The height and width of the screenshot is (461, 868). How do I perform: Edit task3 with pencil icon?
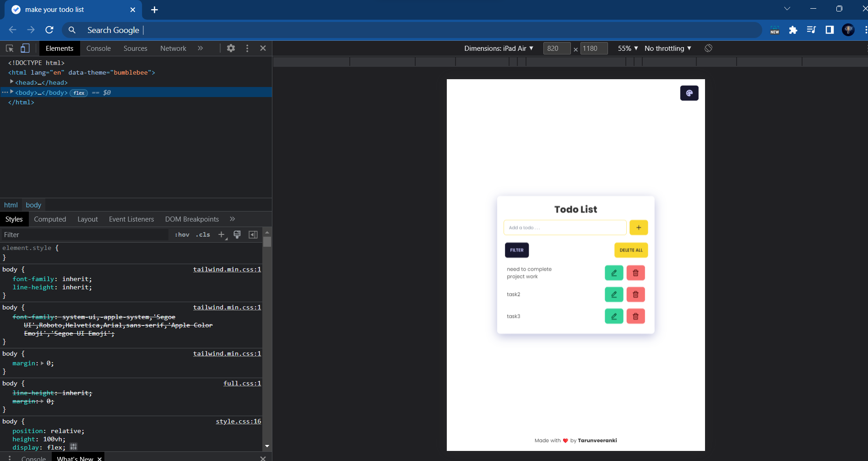tap(614, 316)
